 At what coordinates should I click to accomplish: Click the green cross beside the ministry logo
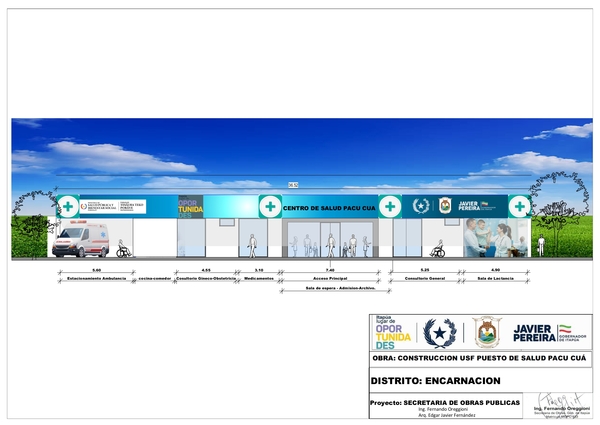[x=68, y=207]
